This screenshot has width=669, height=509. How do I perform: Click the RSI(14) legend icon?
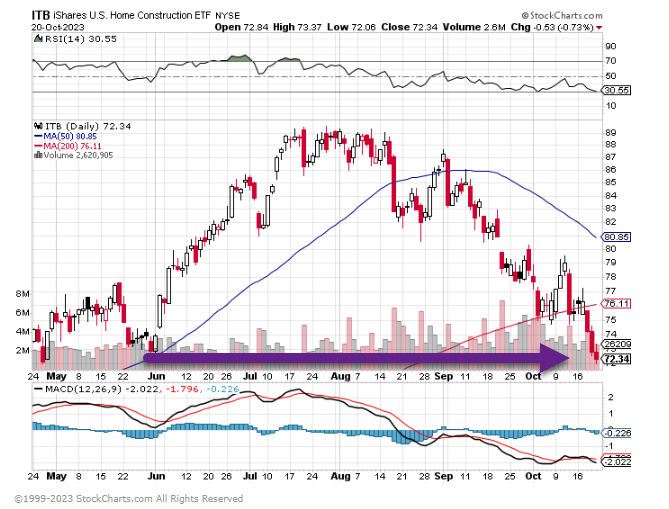pos(38,39)
